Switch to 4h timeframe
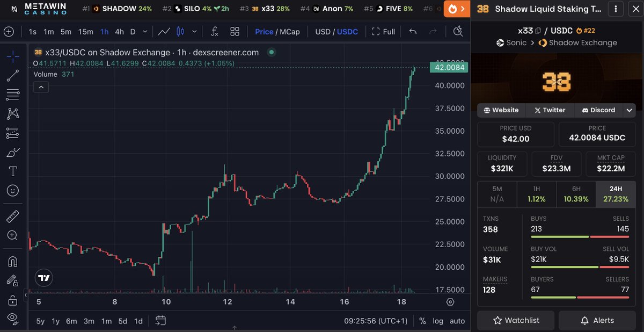644x332 pixels. [x=119, y=32]
